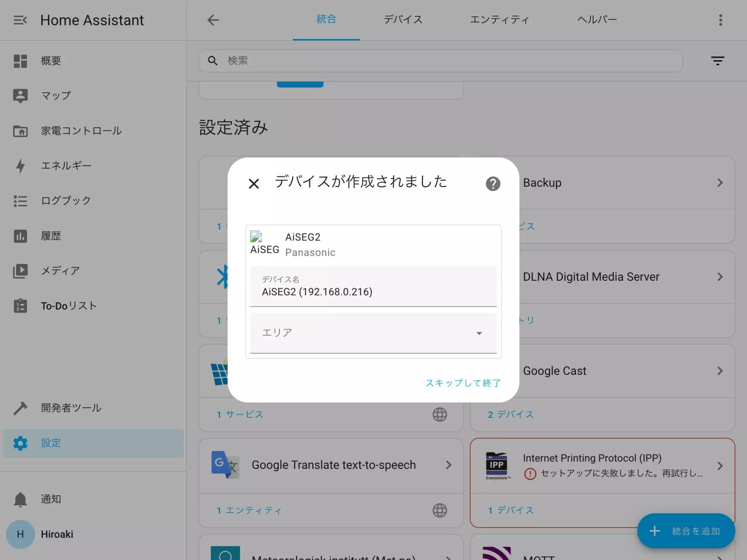Open the To-Doリスト clipboard icon
Screen dimensions: 747x560
pos(20,306)
